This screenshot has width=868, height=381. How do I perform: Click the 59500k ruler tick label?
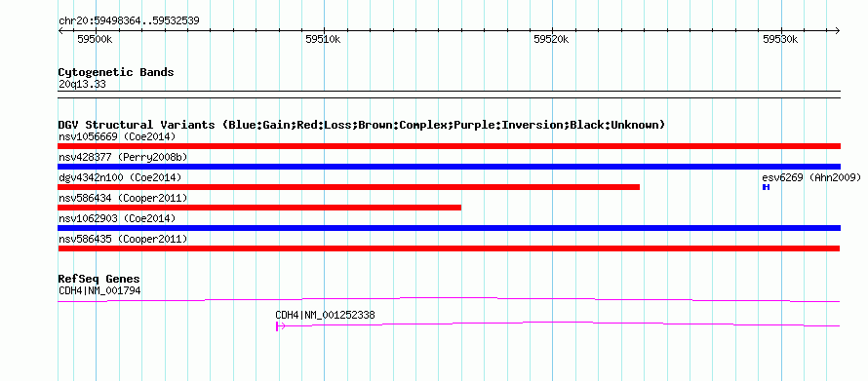[x=95, y=39]
